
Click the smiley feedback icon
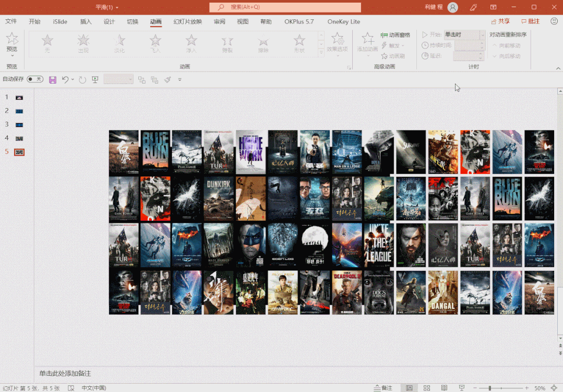[554, 21]
